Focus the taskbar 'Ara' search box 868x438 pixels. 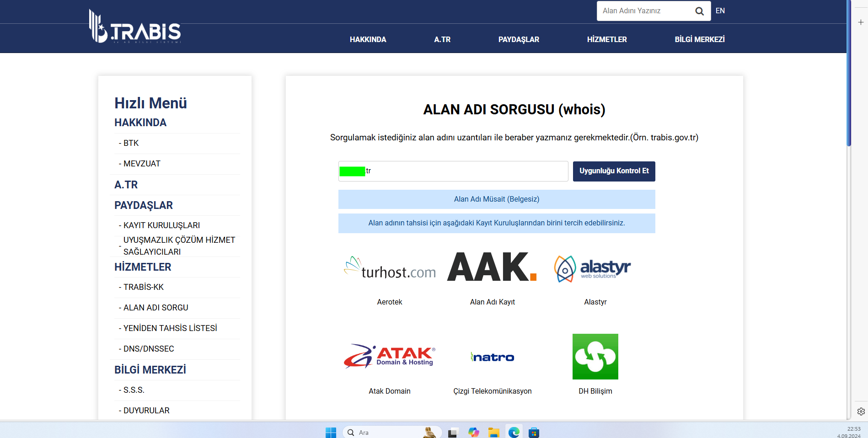[x=392, y=433]
